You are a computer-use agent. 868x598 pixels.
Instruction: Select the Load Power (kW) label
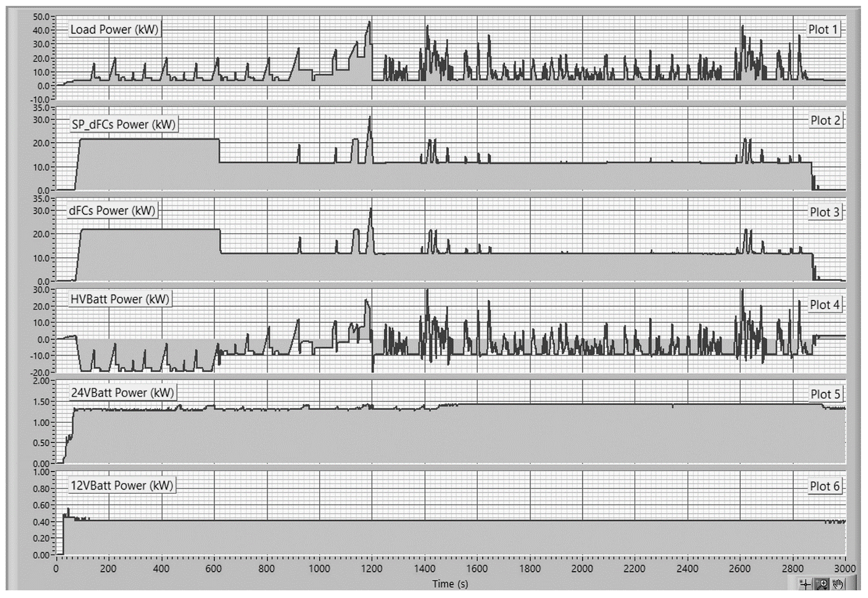coord(114,29)
